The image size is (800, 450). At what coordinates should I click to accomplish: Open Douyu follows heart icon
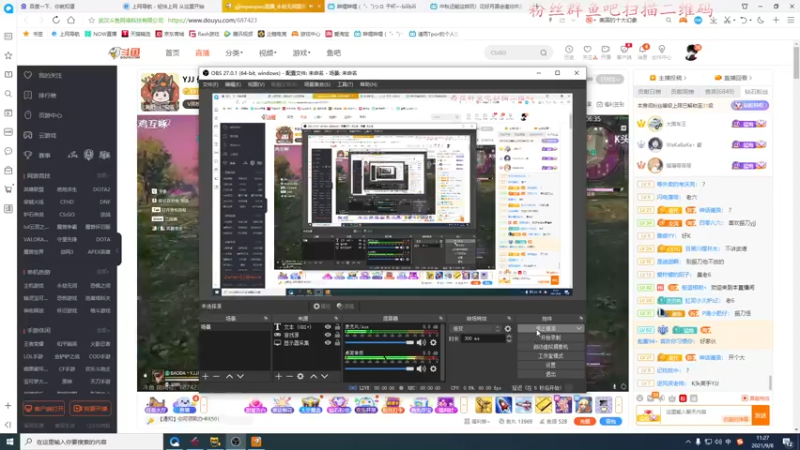click(x=587, y=49)
